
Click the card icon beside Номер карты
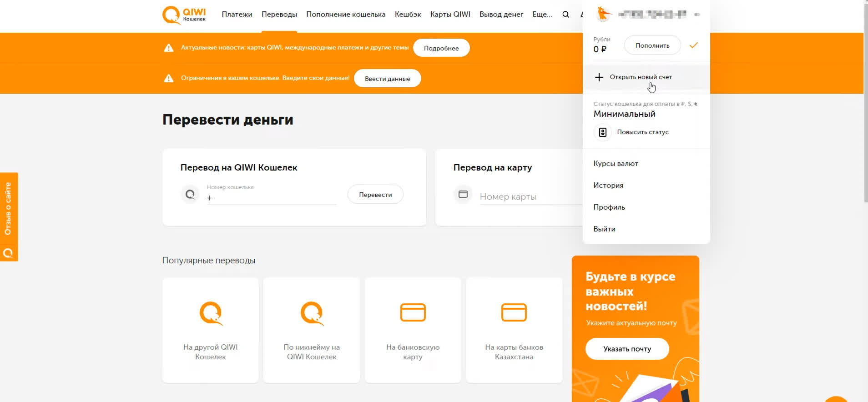tap(463, 195)
